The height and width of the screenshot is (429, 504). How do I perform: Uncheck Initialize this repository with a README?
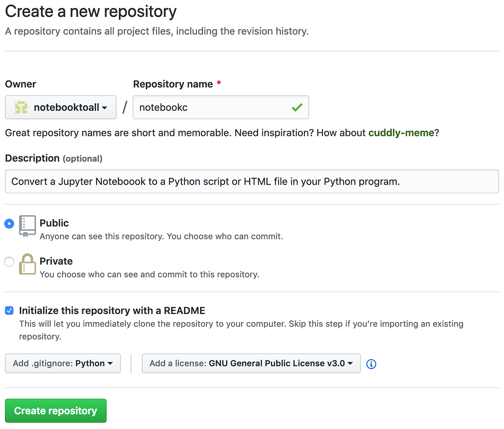(x=9, y=311)
